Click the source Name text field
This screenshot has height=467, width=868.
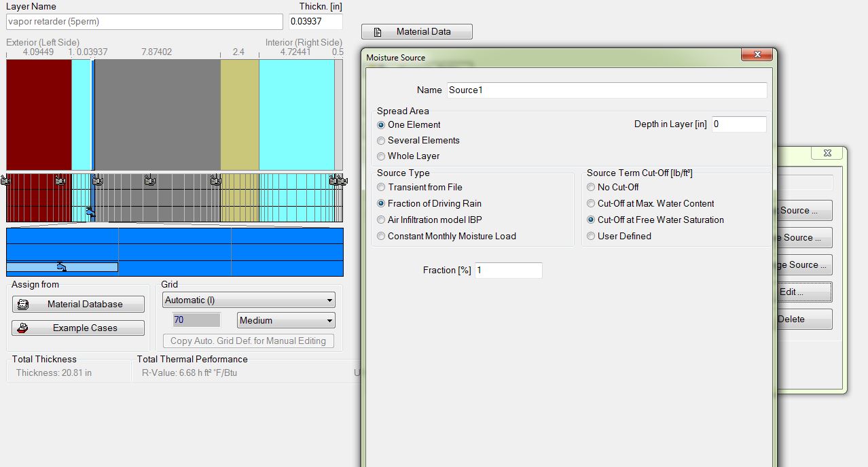pos(606,90)
